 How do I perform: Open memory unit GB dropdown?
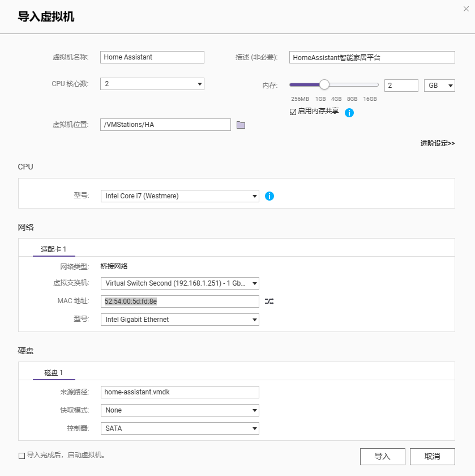coord(439,86)
